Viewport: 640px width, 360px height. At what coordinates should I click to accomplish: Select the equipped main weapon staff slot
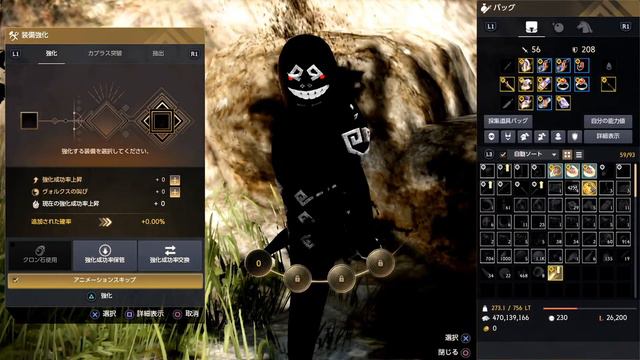[507, 84]
